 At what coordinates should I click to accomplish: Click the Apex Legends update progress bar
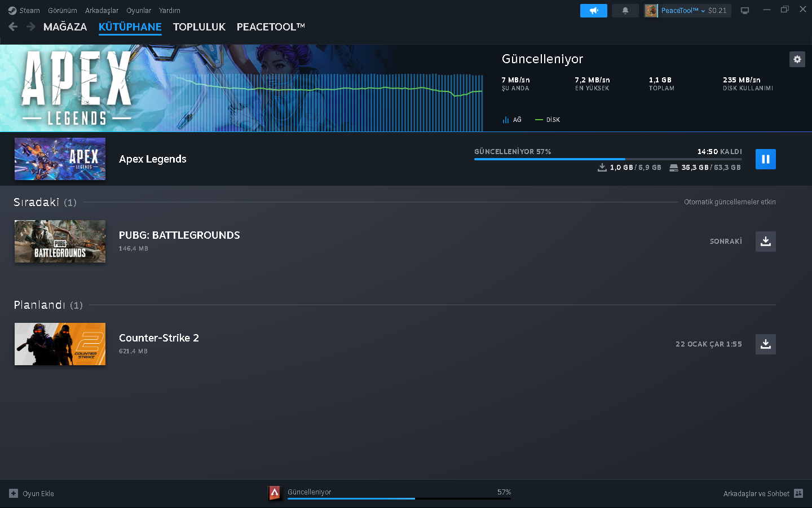pyautogui.click(x=608, y=159)
